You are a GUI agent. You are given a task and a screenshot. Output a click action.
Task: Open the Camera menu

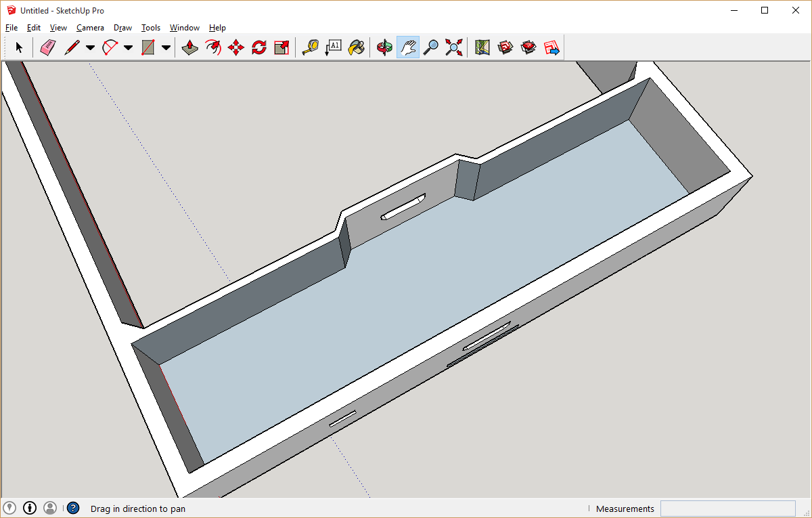[x=90, y=28]
